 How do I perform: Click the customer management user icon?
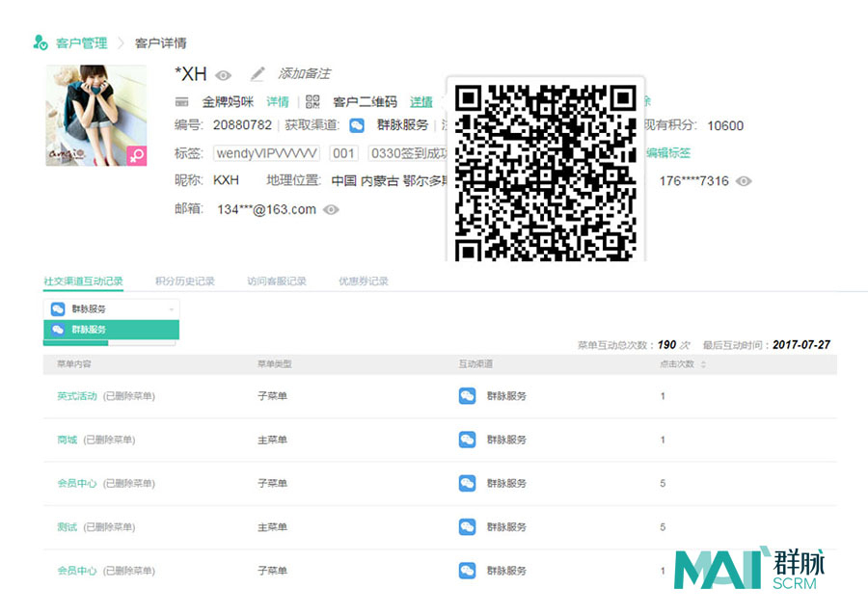(x=40, y=42)
